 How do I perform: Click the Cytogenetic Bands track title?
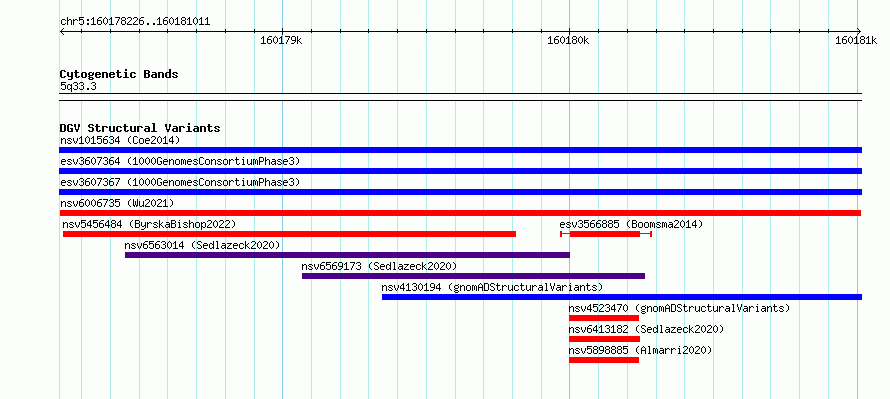click(x=119, y=74)
